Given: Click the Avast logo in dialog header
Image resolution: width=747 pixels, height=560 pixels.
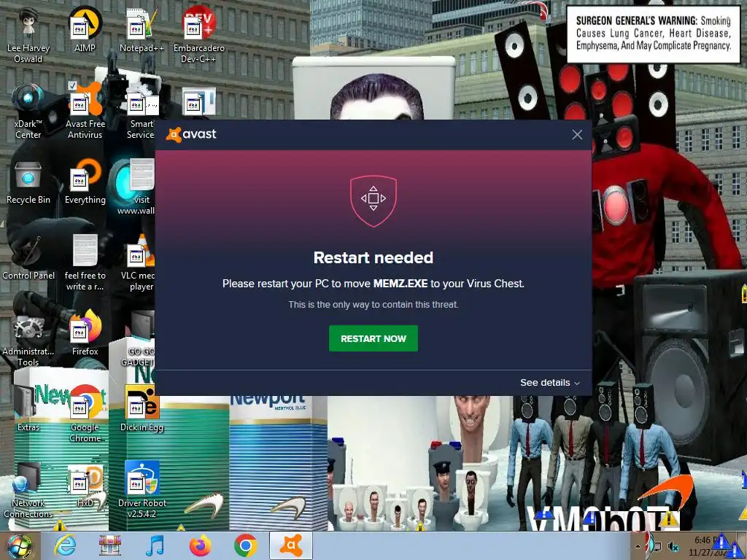Looking at the screenshot, I should [191, 134].
